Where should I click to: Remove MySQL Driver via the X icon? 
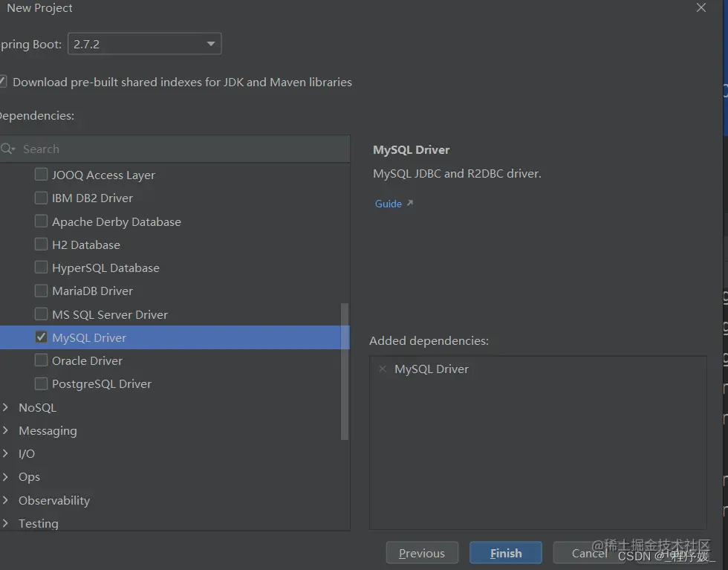pyautogui.click(x=383, y=369)
